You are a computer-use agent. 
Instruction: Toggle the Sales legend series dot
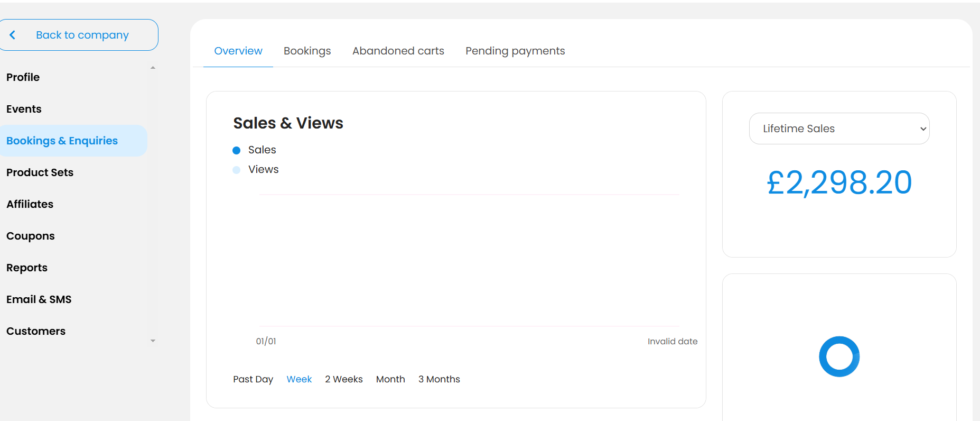(x=237, y=150)
